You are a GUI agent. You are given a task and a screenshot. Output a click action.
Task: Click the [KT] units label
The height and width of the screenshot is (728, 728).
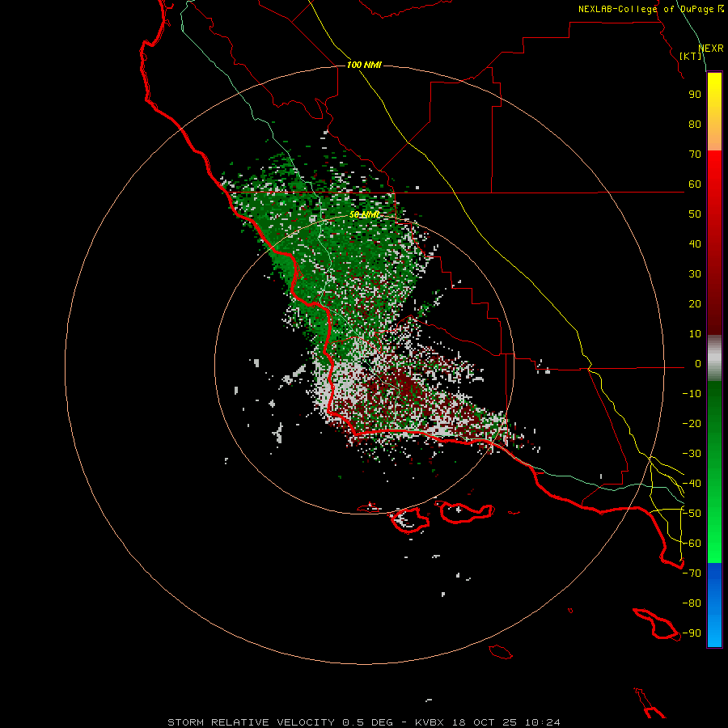click(x=691, y=56)
